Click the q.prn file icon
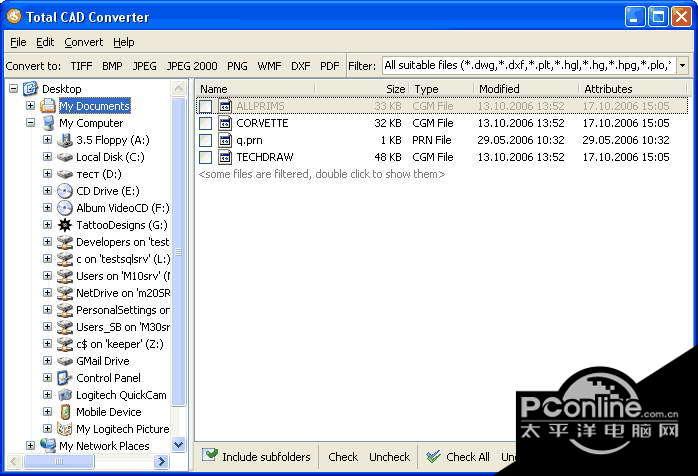 point(225,140)
